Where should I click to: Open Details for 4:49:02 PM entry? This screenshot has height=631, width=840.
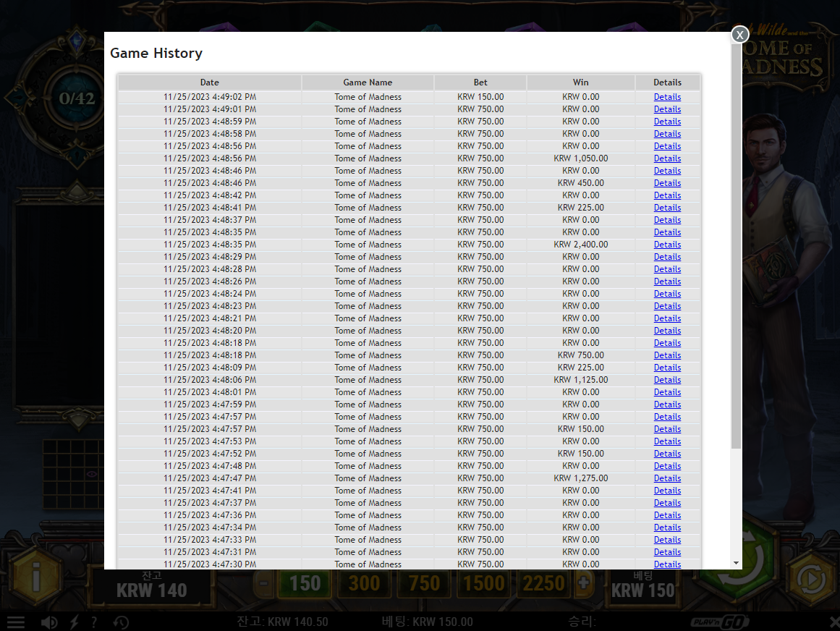pos(667,97)
